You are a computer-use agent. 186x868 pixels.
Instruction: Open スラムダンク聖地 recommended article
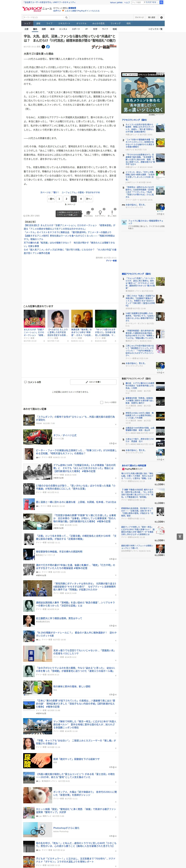coord(76,418)
